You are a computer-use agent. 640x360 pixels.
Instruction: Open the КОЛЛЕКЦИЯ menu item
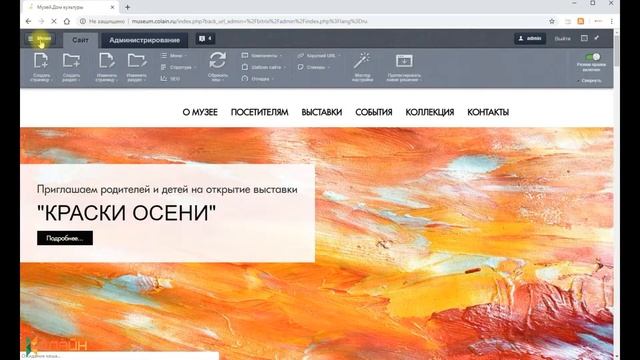[x=429, y=112]
